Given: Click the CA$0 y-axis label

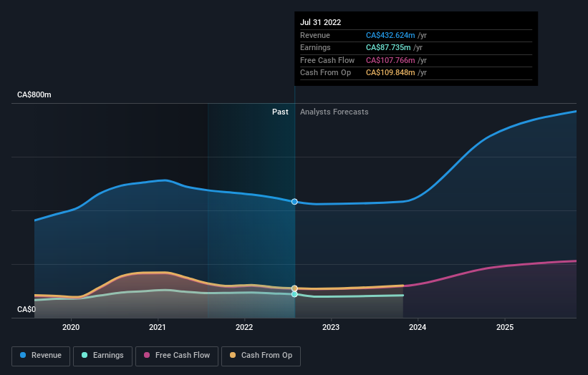Looking at the screenshot, I should 26,309.
